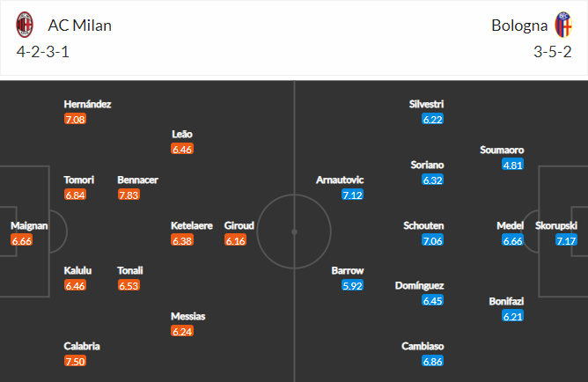Click Schouten's 7.06 rating badge

[432, 239]
